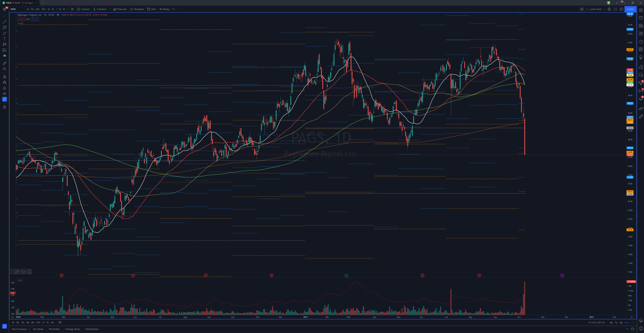This screenshot has height=333, width=644.
Task: Click the PAGS symbol search field
Action: click(x=17, y=9)
